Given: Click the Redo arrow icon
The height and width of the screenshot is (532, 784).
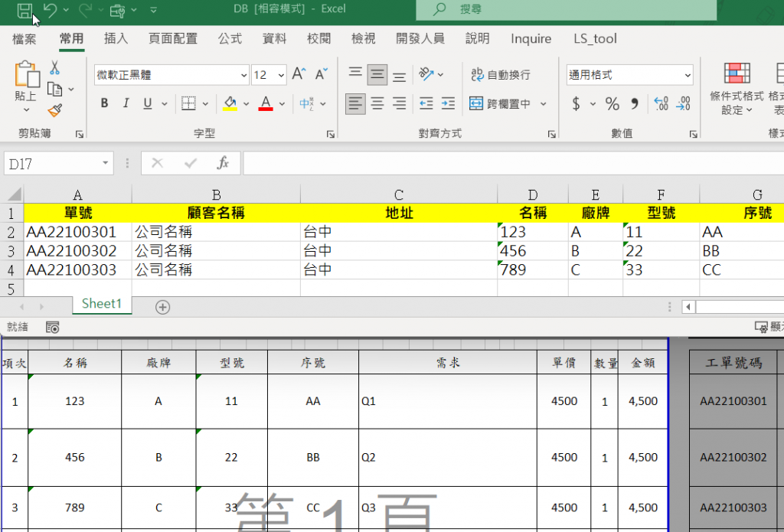Looking at the screenshot, I should pos(85,9).
